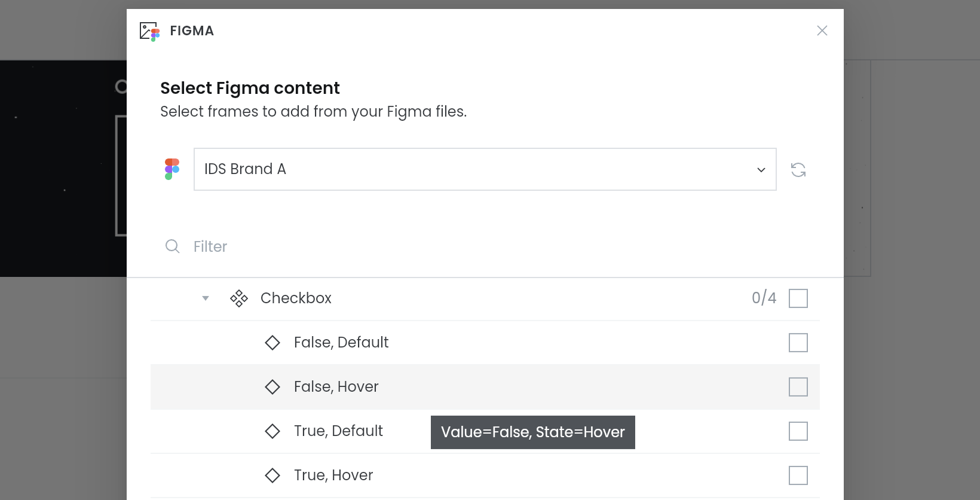Click the FIGMA dialog title text

[x=192, y=31]
